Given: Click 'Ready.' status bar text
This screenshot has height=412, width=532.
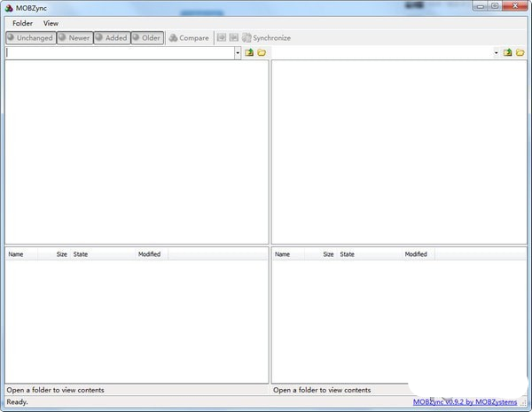Looking at the screenshot, I should click(x=18, y=402).
